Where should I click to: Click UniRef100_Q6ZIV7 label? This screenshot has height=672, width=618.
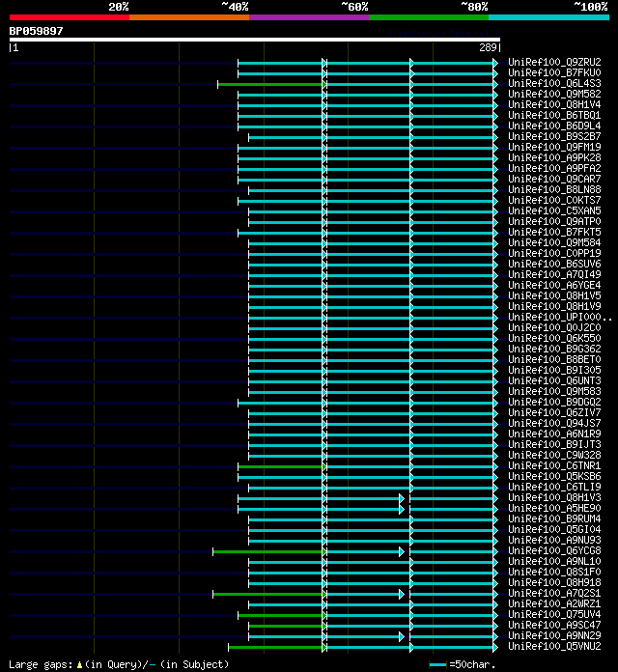point(554,412)
